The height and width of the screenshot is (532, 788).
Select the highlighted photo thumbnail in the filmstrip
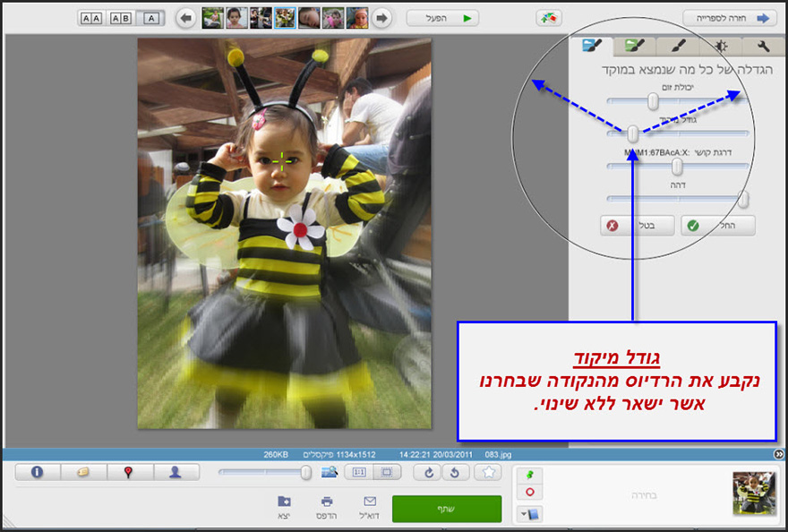coord(287,15)
